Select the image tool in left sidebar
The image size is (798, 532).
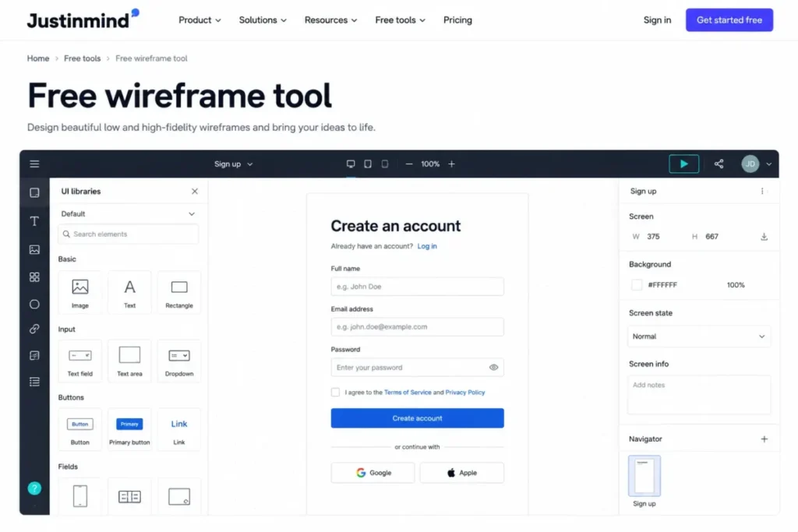coord(34,249)
